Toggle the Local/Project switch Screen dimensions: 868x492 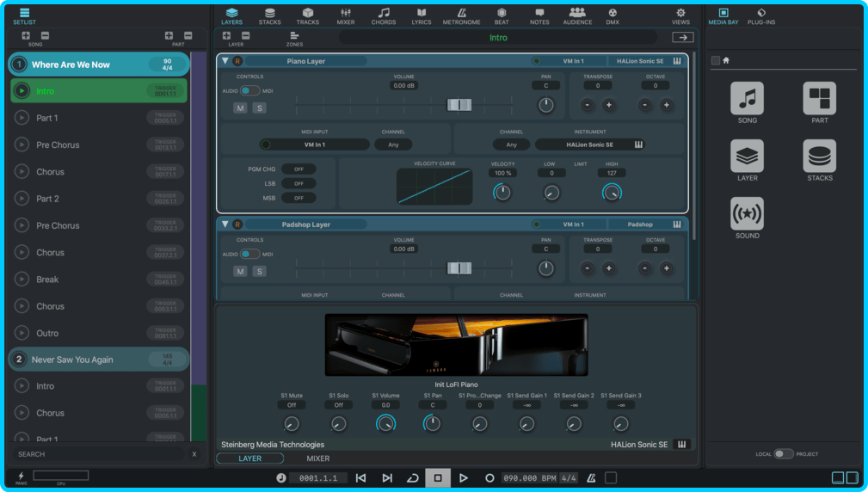click(783, 454)
